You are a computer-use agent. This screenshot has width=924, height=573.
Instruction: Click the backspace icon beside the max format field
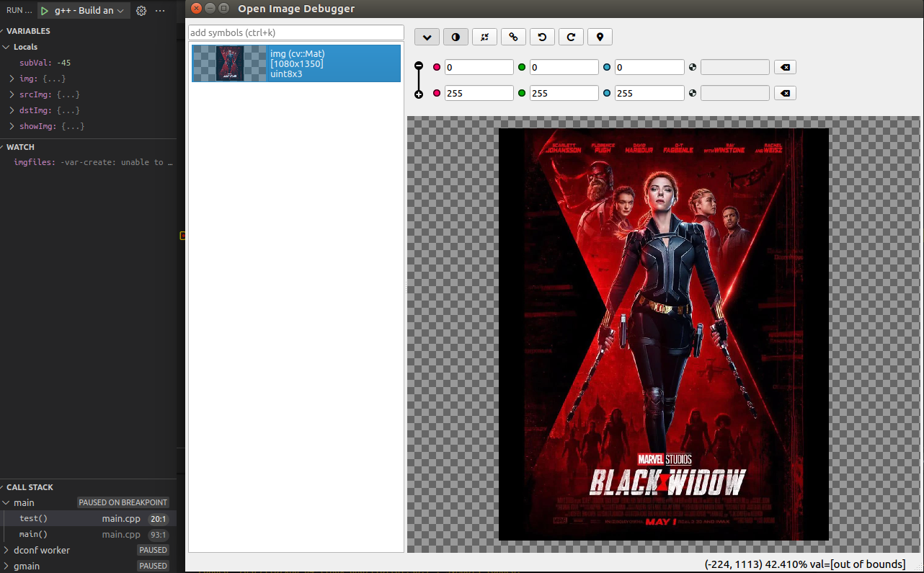point(785,92)
